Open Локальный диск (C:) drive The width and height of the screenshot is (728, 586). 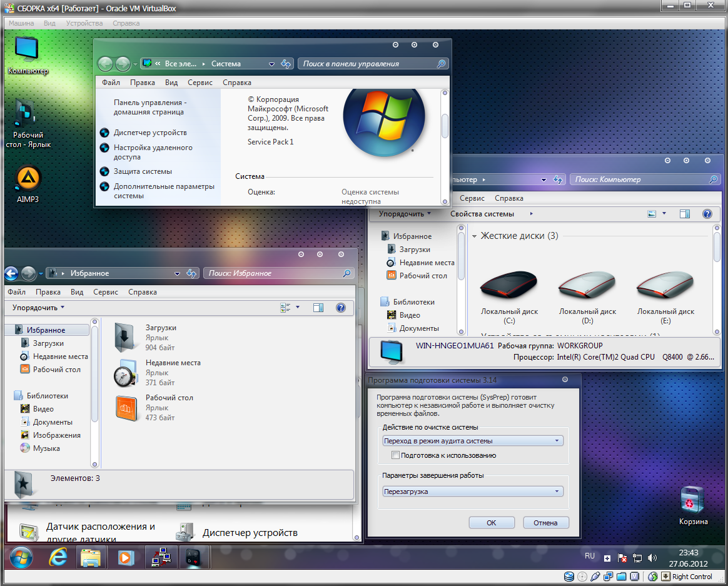click(509, 297)
